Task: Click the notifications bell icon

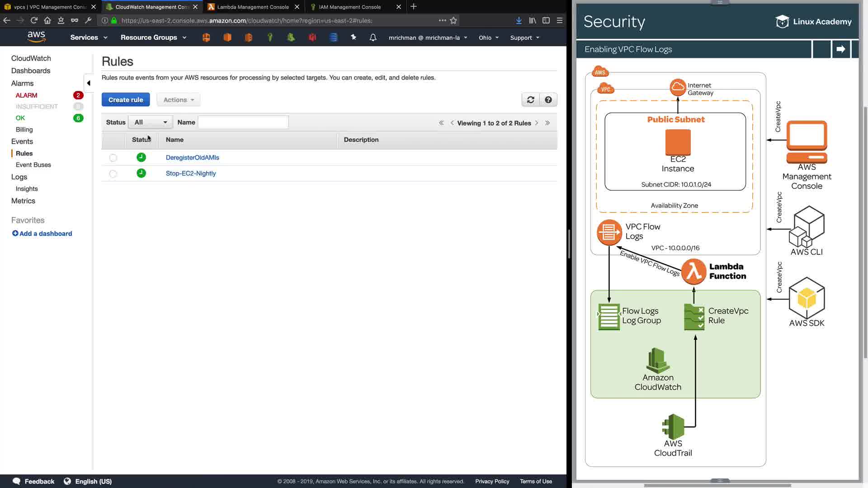Action: click(373, 38)
